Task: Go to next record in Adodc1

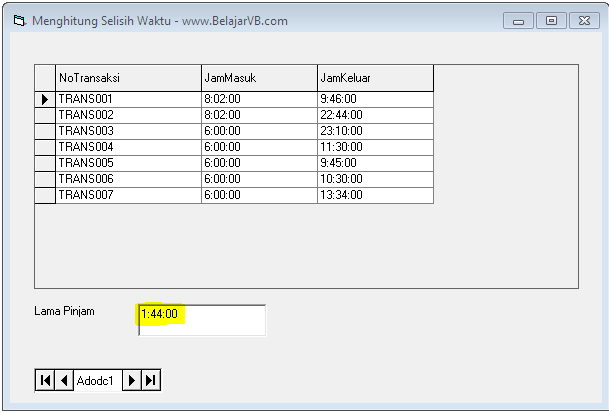Action: [x=132, y=380]
